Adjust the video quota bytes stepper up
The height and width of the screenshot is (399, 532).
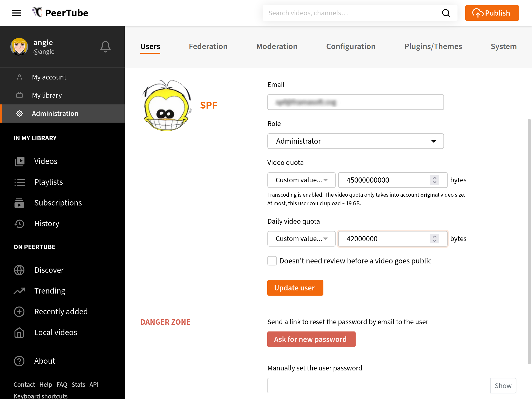[434, 178]
